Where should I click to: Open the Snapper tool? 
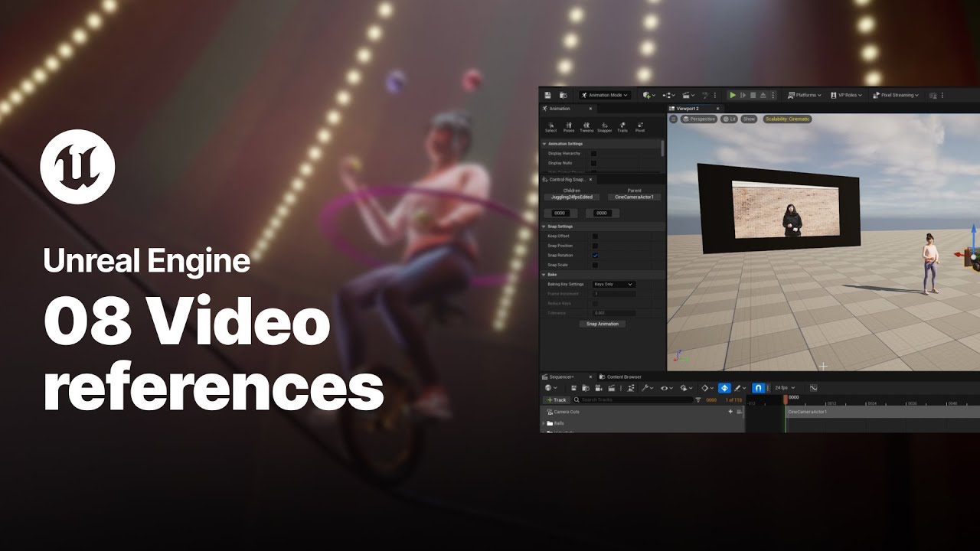[x=604, y=127]
